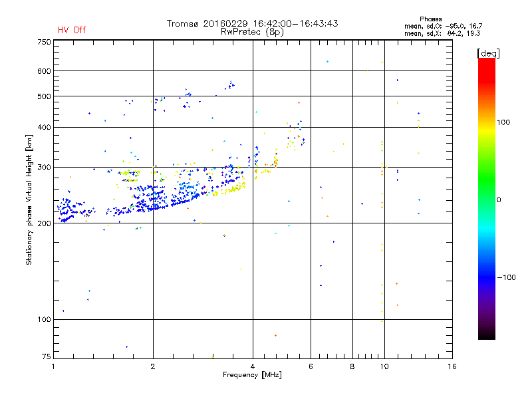Click the x-axis tick label '6'

click(x=311, y=366)
